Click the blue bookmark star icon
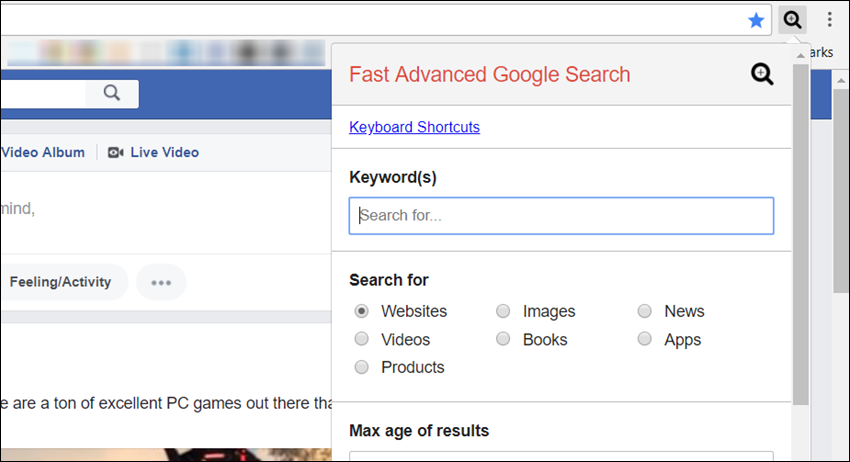This screenshot has width=850, height=462. (x=756, y=20)
